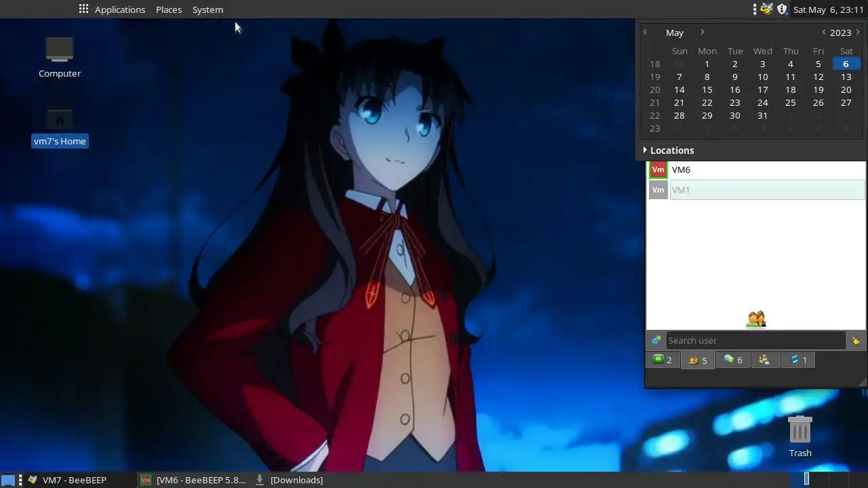The image size is (868, 488).
Task: Click the broom clear-search icon
Action: point(856,340)
